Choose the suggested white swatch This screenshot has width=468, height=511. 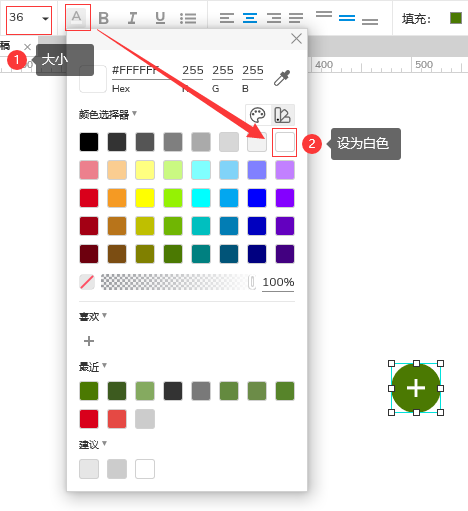145,469
